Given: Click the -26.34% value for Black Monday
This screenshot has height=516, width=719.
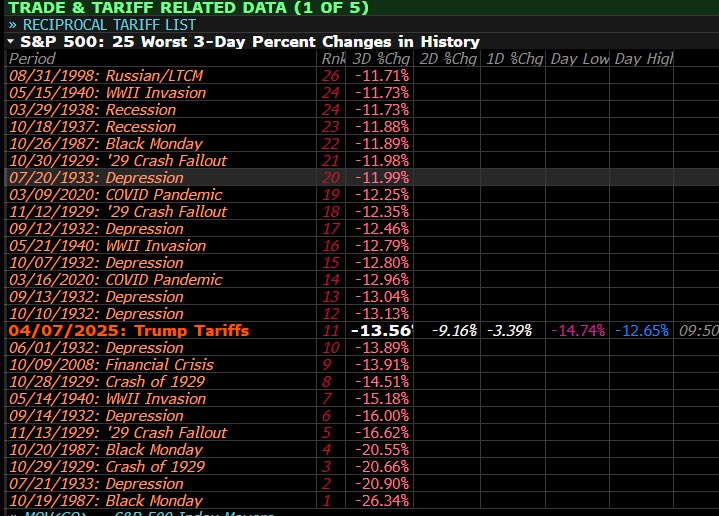Looking at the screenshot, I should [382, 500].
